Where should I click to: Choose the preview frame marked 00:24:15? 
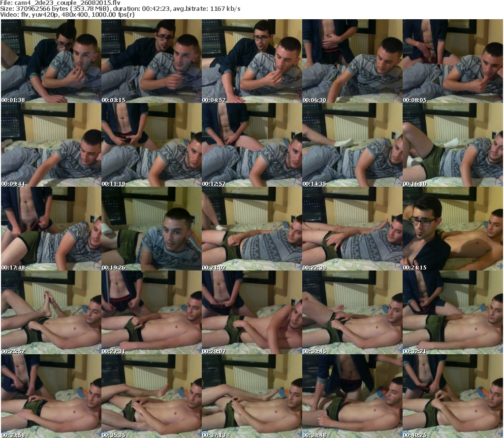click(x=453, y=229)
